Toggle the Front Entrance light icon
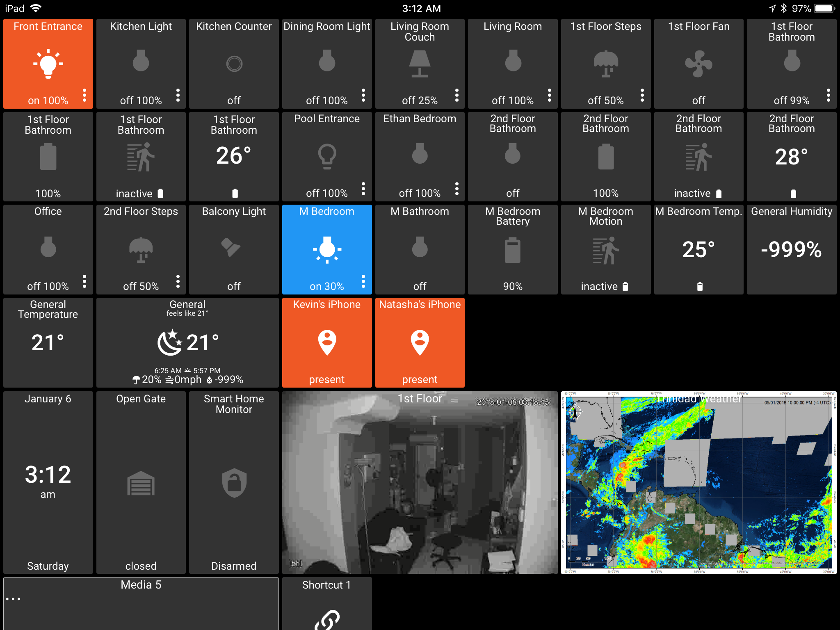The height and width of the screenshot is (630, 840). 48,63
